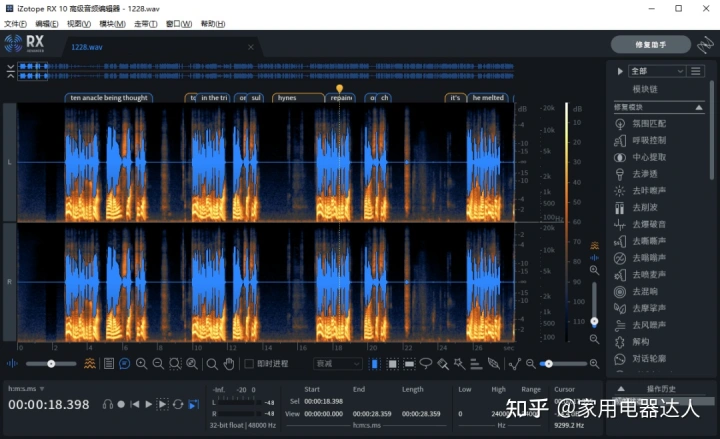
Task: Open the 视图(V) menu
Action: click(x=79, y=24)
